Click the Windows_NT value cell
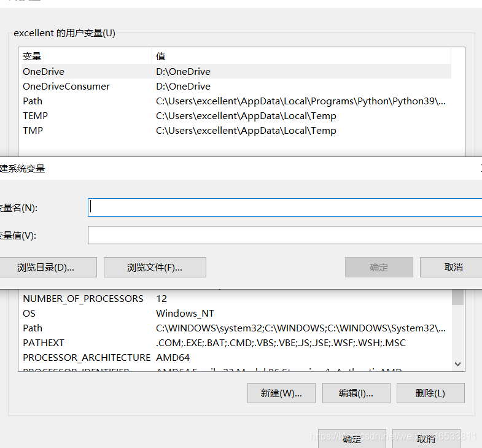 [x=185, y=314]
